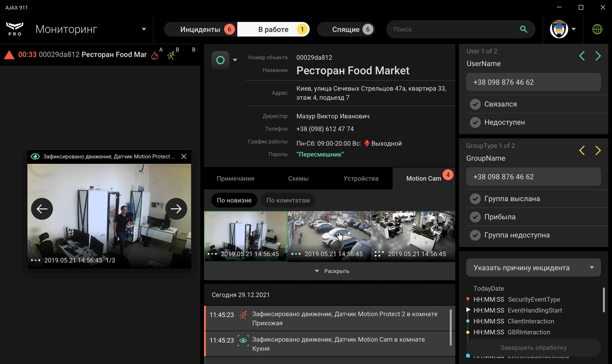Select incident row Ресторан Food Mar

(100, 55)
